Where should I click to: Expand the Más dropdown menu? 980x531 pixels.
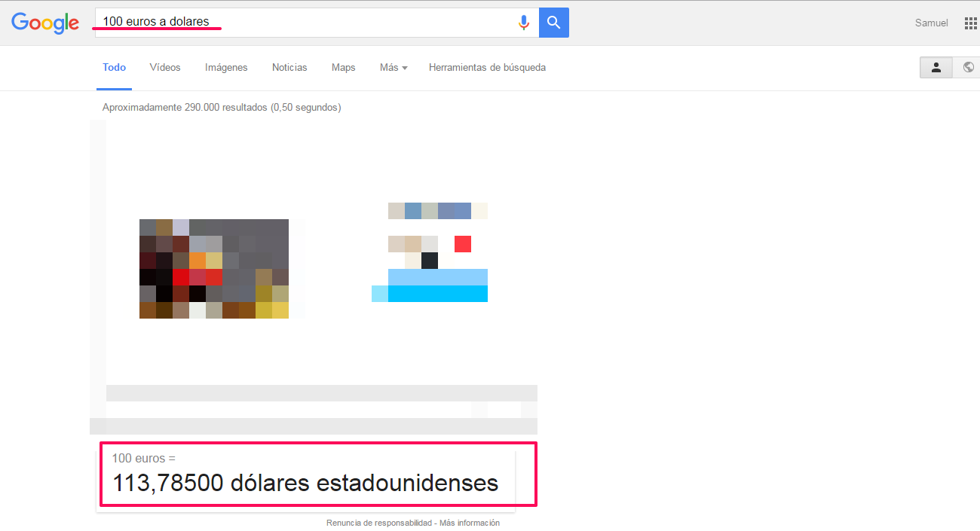point(394,68)
